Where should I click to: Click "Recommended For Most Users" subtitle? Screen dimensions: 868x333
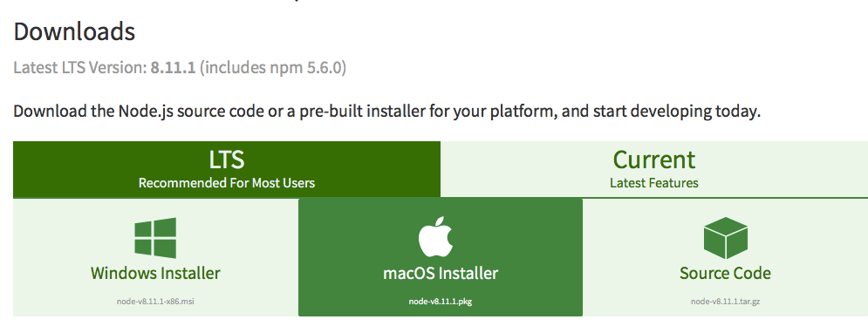pyautogui.click(x=227, y=182)
